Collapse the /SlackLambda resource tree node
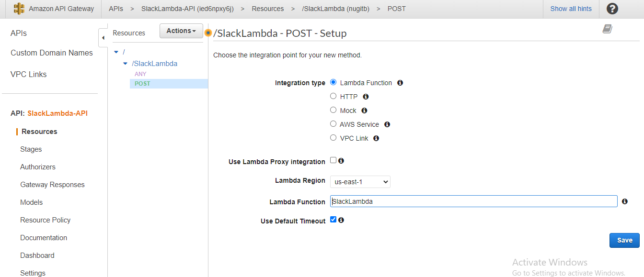644x277 pixels. pos(126,64)
